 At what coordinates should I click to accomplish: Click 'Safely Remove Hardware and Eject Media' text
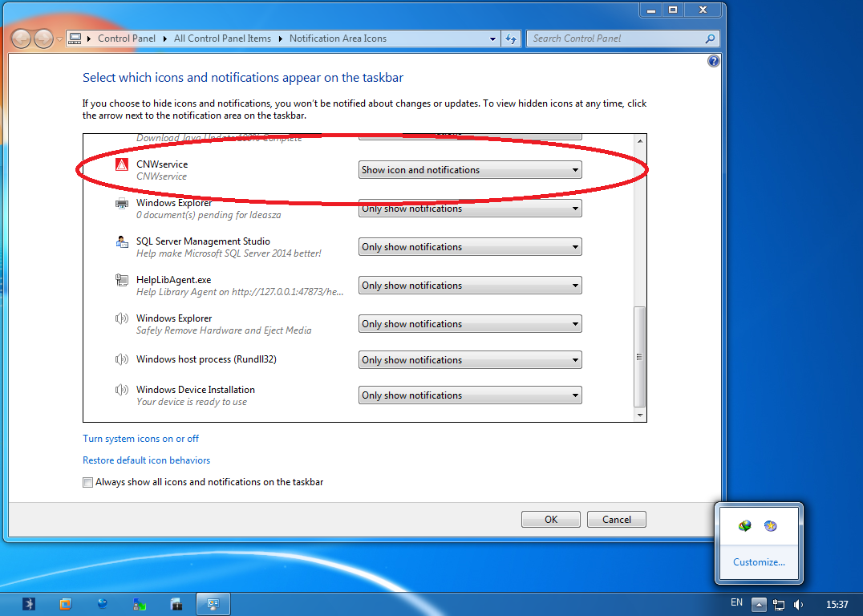click(x=224, y=330)
